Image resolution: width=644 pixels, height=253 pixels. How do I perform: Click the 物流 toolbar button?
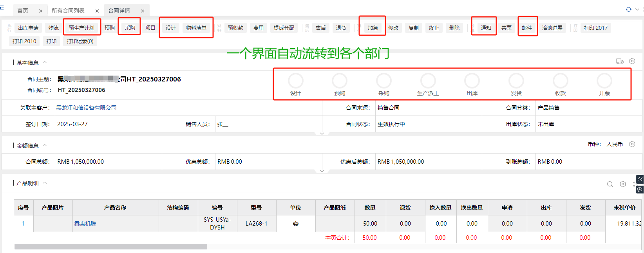[54, 28]
